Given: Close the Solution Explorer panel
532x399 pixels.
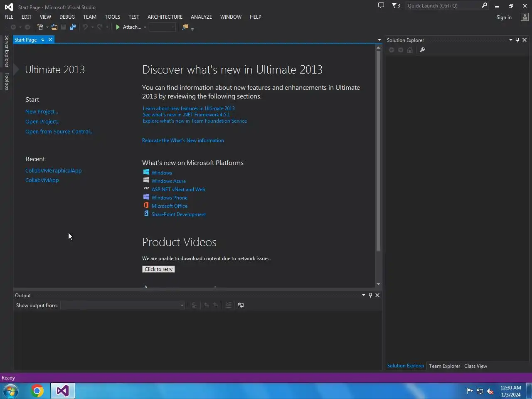Looking at the screenshot, I should [525, 40].
